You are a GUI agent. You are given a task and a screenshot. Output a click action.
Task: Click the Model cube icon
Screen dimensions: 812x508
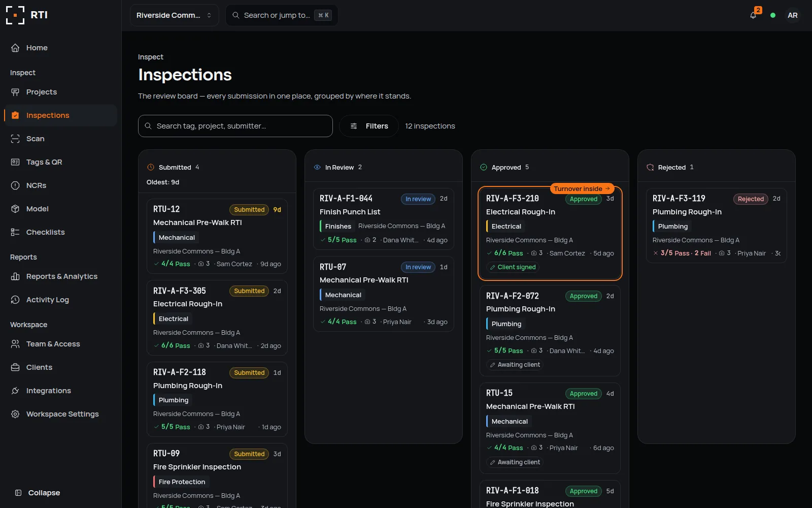coord(15,209)
